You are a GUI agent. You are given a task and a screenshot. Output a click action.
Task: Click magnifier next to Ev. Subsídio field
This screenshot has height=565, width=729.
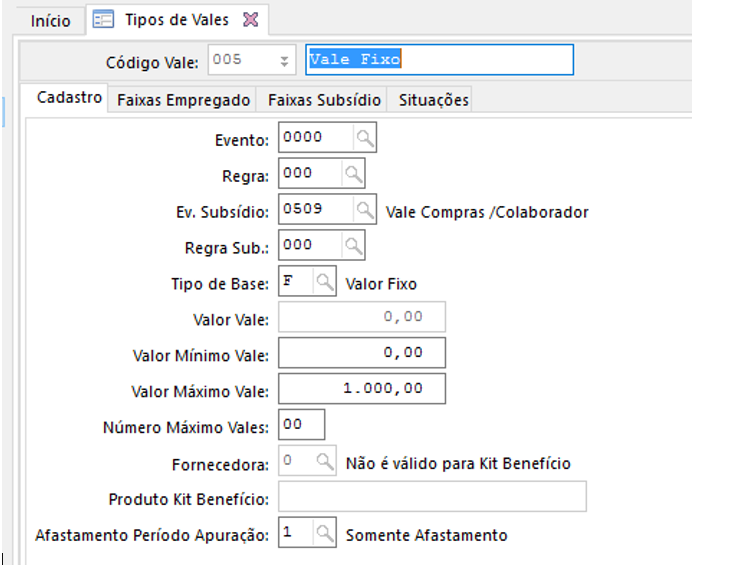(x=366, y=210)
